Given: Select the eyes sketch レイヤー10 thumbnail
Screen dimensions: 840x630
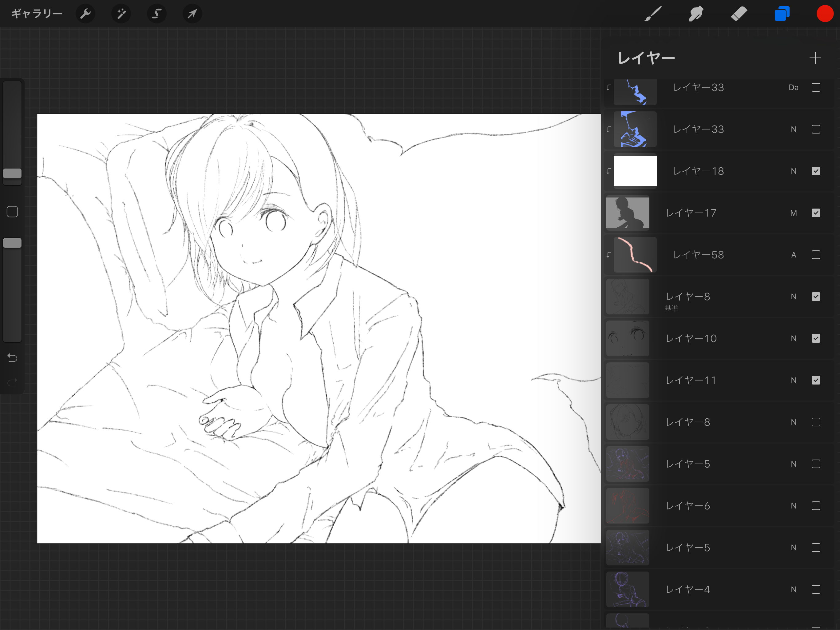Looking at the screenshot, I should click(x=627, y=338).
